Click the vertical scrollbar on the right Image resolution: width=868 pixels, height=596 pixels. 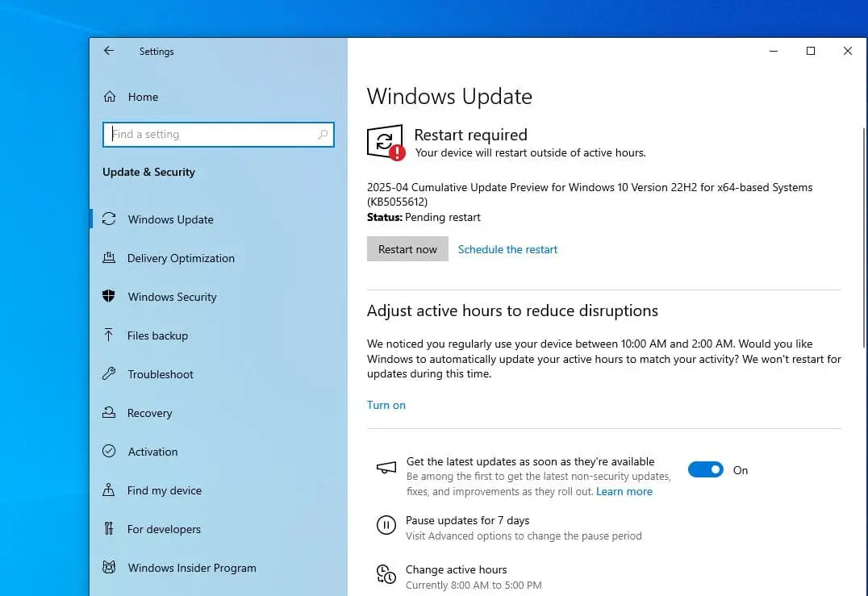click(x=864, y=238)
